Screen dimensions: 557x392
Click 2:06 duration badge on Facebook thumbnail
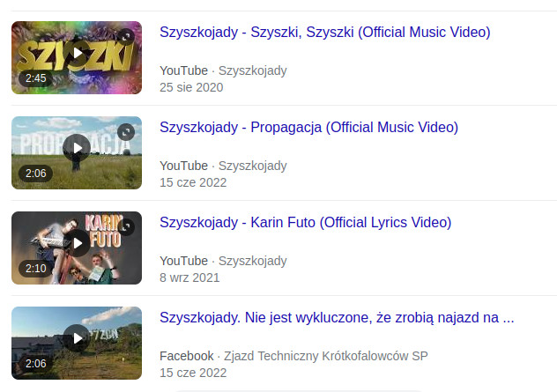tap(35, 364)
